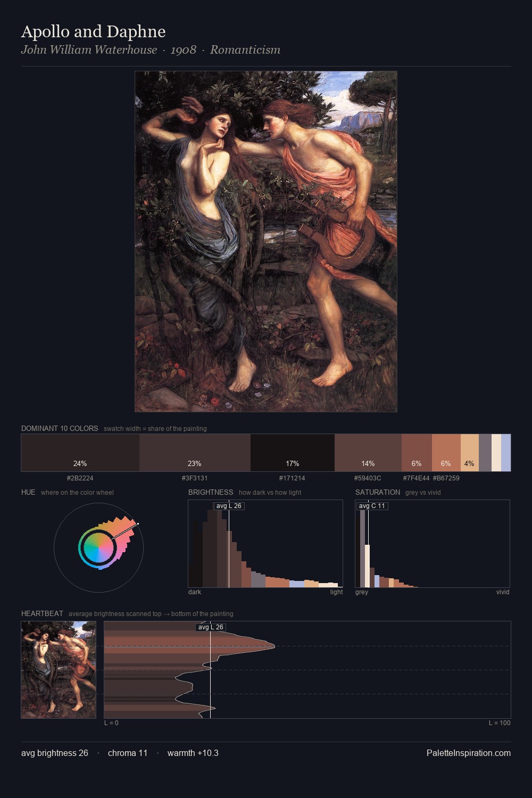Click the 'grey' axis label under Saturation
This screenshot has width=532, height=798.
point(362,592)
